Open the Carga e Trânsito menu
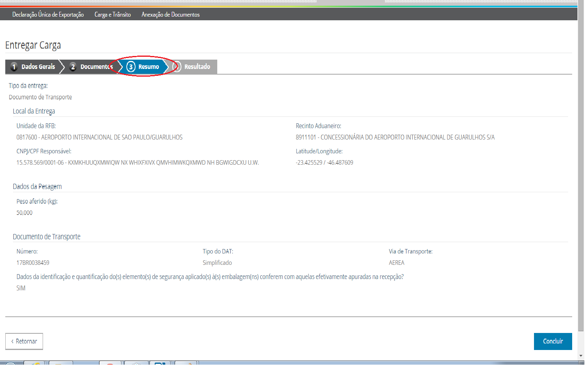The height and width of the screenshot is (365, 588). [112, 15]
